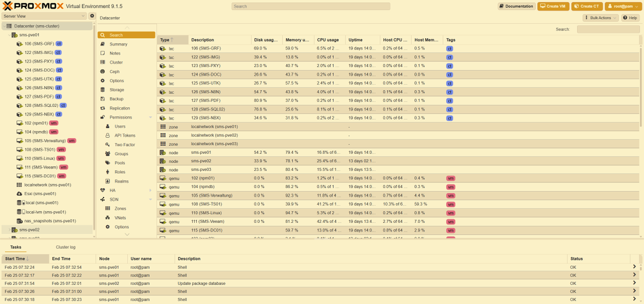Image resolution: width=644 pixels, height=304 pixels.
Task: Click the Replication icon in menu
Action: click(x=103, y=108)
